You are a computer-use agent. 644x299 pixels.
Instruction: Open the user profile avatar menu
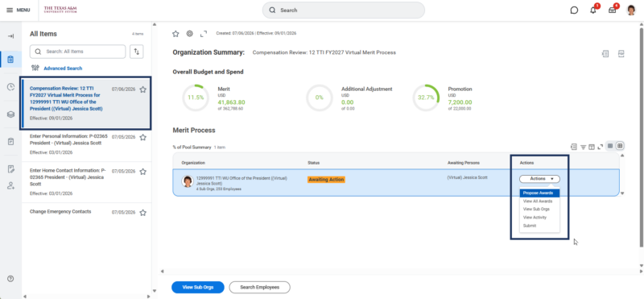[631, 10]
